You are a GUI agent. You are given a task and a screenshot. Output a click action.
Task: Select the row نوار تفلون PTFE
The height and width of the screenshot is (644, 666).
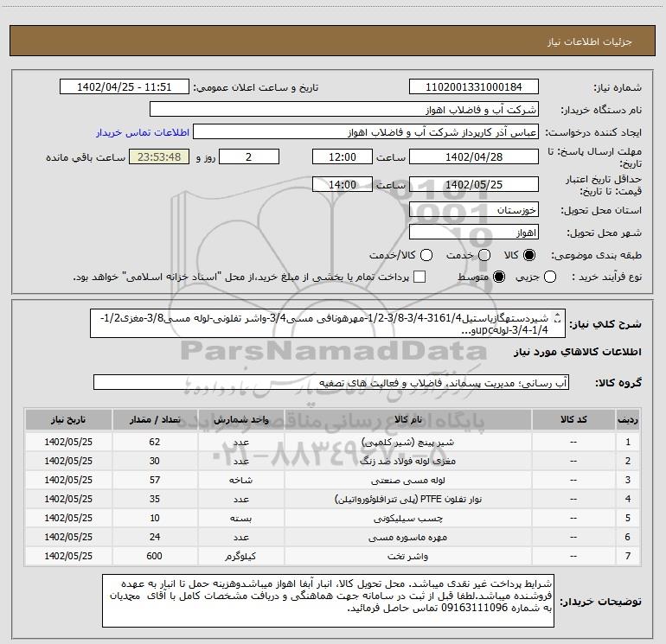point(332,499)
